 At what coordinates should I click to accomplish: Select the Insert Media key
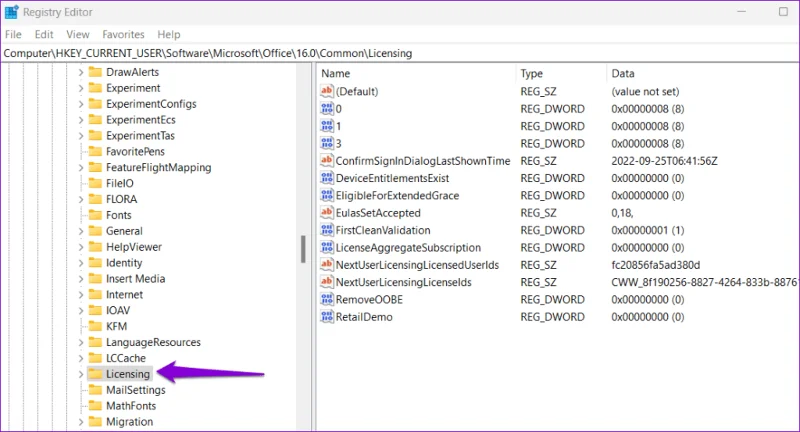(135, 278)
